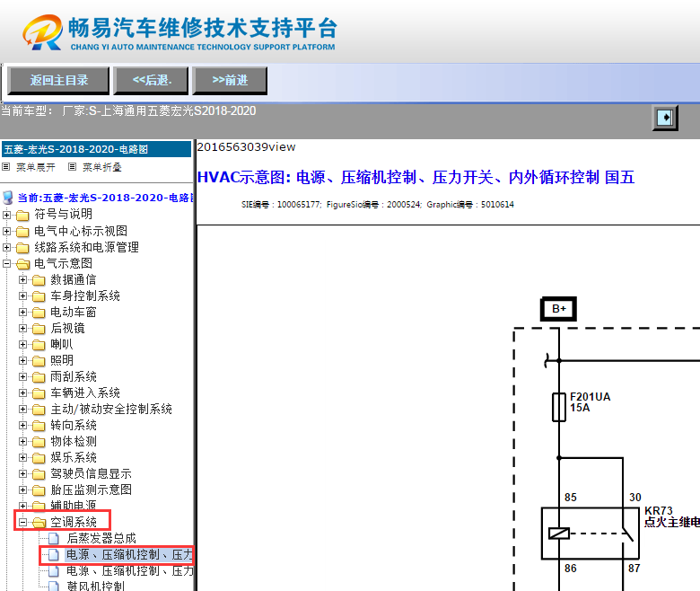Click the 数据通信 folder icon
Viewport: 700px width, 591px height.
tap(39, 280)
